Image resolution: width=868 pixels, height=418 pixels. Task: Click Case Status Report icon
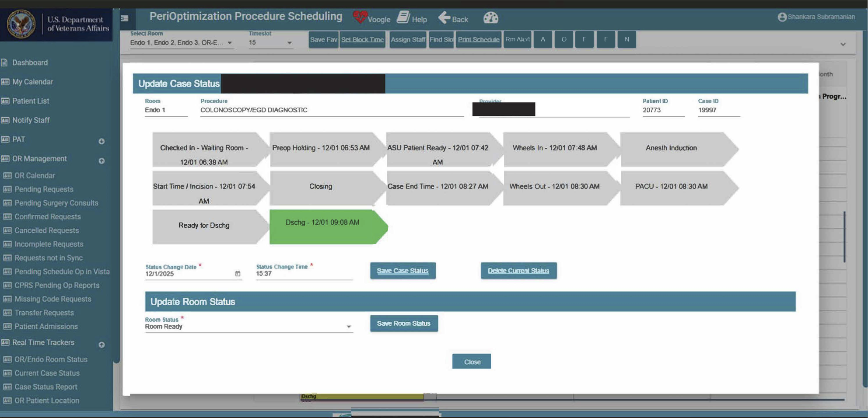click(7, 387)
